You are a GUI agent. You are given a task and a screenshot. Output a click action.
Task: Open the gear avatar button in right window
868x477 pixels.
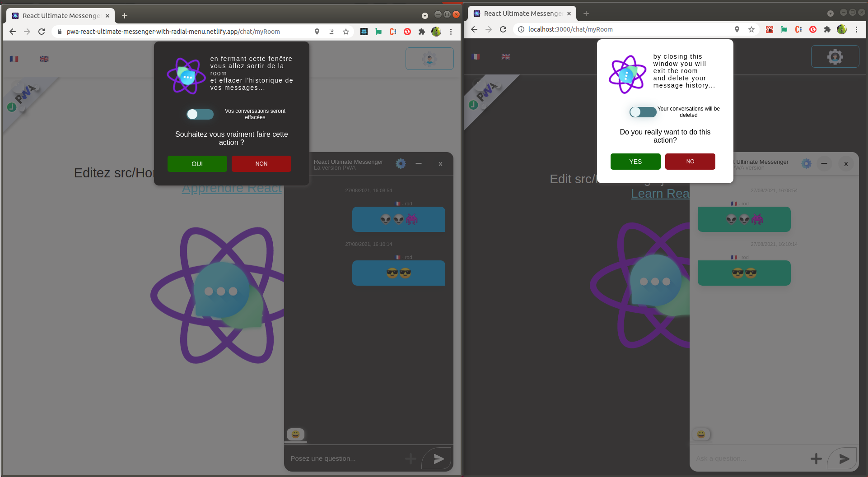[835, 56]
